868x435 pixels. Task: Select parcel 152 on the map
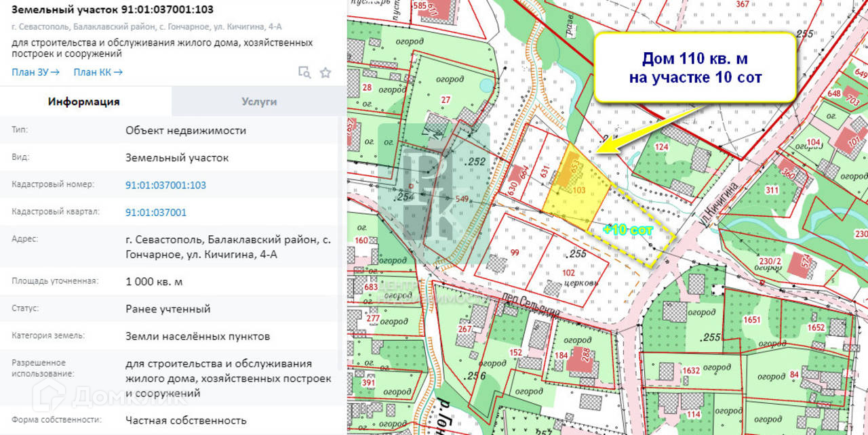pyautogui.click(x=516, y=352)
